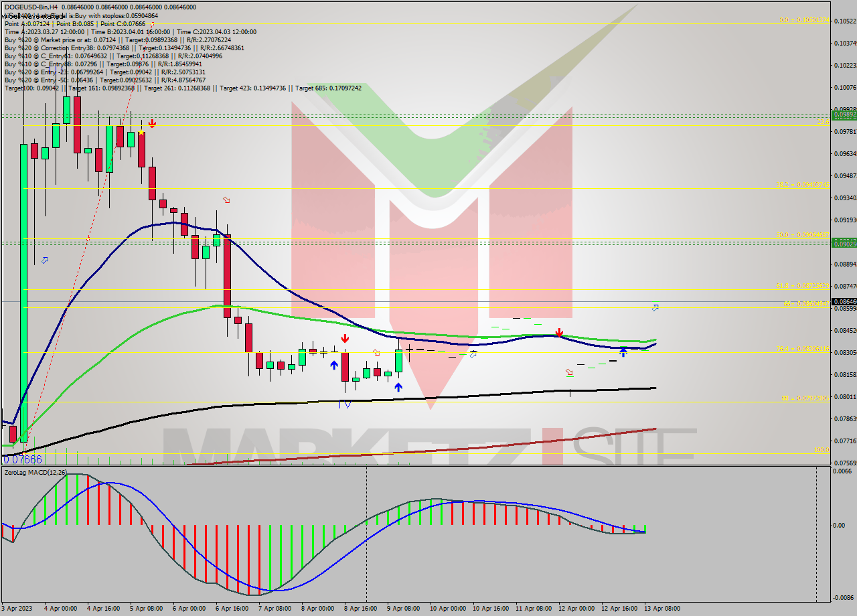The width and height of the screenshot is (857, 616).
Task: Click the 5 Apr 08:00 time label
Action: [x=147, y=609]
